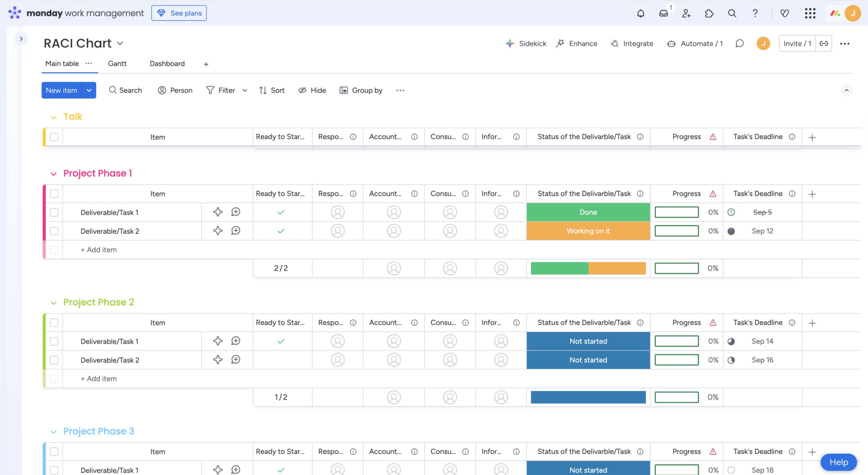Open the Dashboard tab
This screenshot has height=475, width=868.
pos(167,64)
